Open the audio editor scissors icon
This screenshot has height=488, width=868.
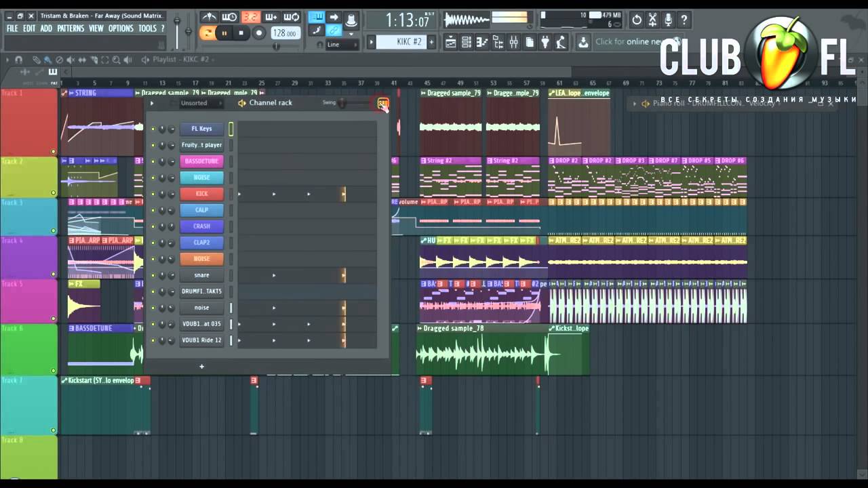652,20
